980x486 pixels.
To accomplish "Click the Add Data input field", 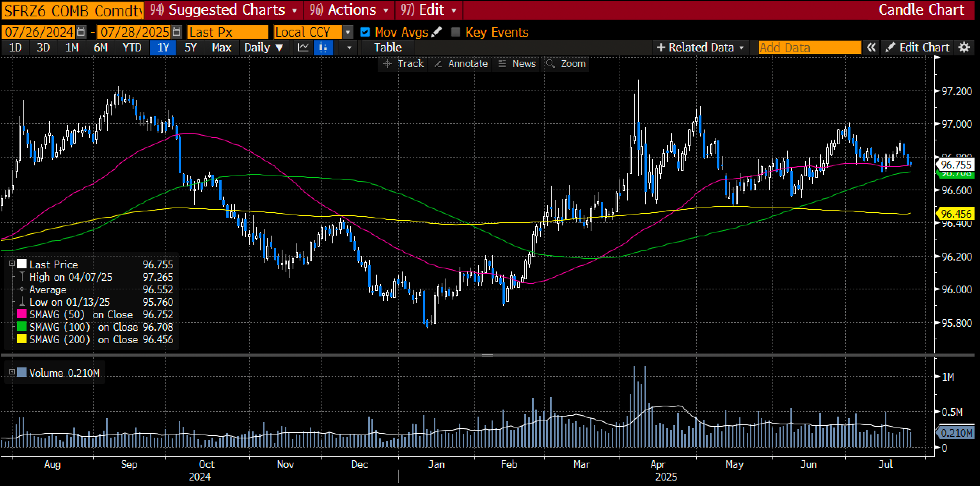I will tap(809, 48).
